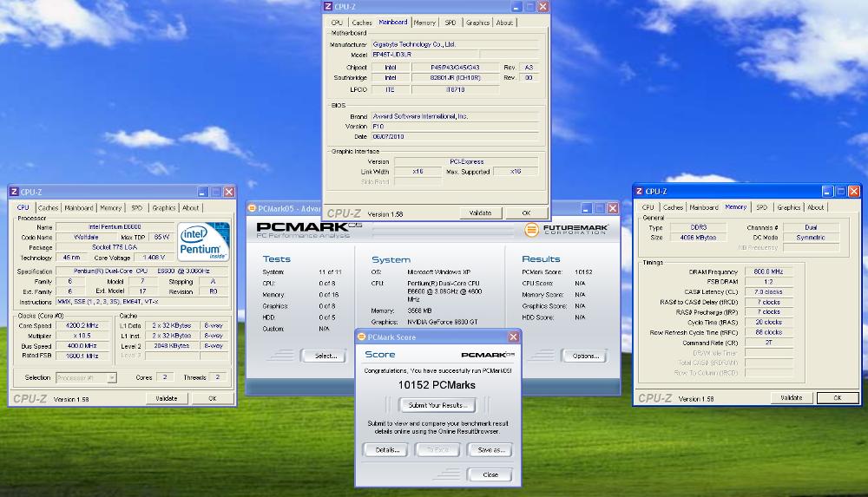Screen dimensions: 868x497
Task: Click Command Rate 2T field
Action: [768, 343]
